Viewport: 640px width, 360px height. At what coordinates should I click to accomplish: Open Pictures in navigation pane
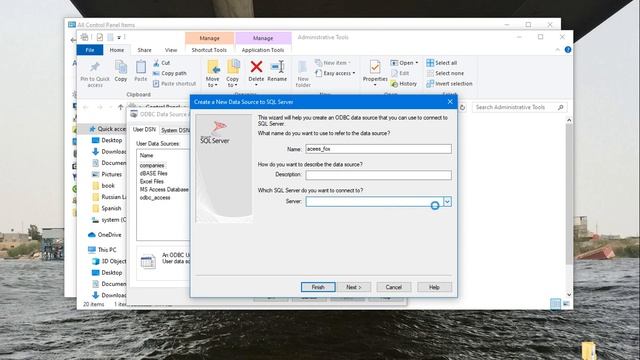(x=107, y=174)
